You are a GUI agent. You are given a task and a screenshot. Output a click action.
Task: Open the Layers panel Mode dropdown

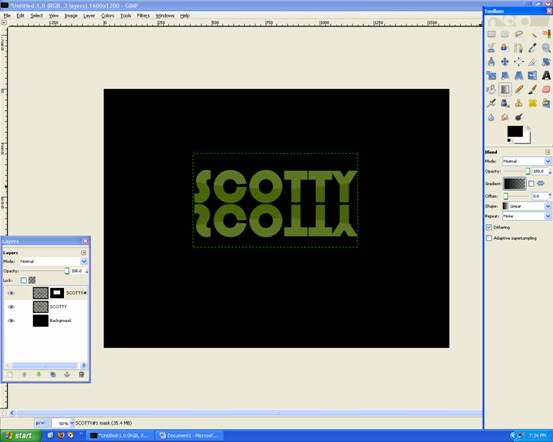52,261
